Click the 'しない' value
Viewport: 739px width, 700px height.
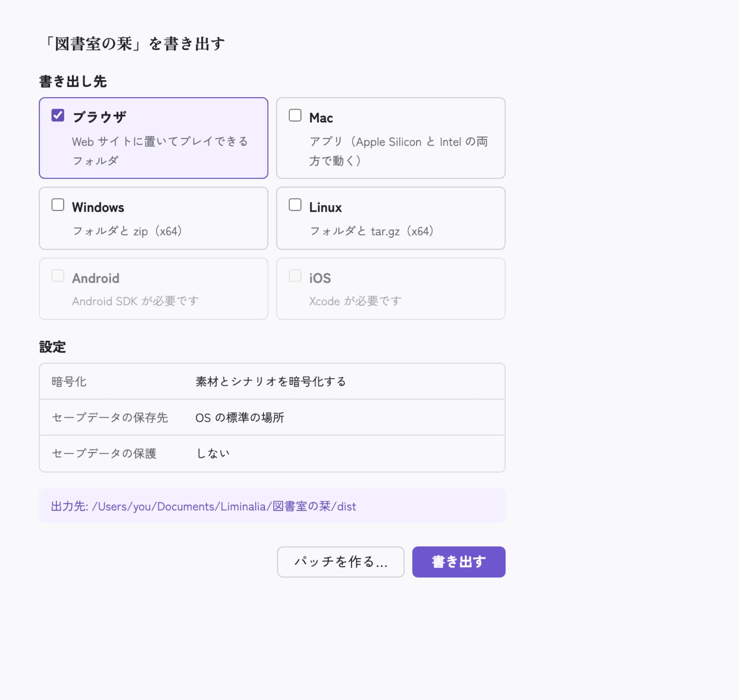click(213, 453)
